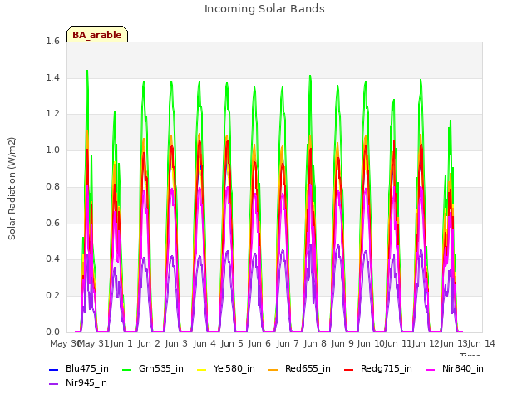Viewport: 532px width, 399px height.
Task: Click the 0.8 y-axis tick label
Action: click(x=52, y=186)
